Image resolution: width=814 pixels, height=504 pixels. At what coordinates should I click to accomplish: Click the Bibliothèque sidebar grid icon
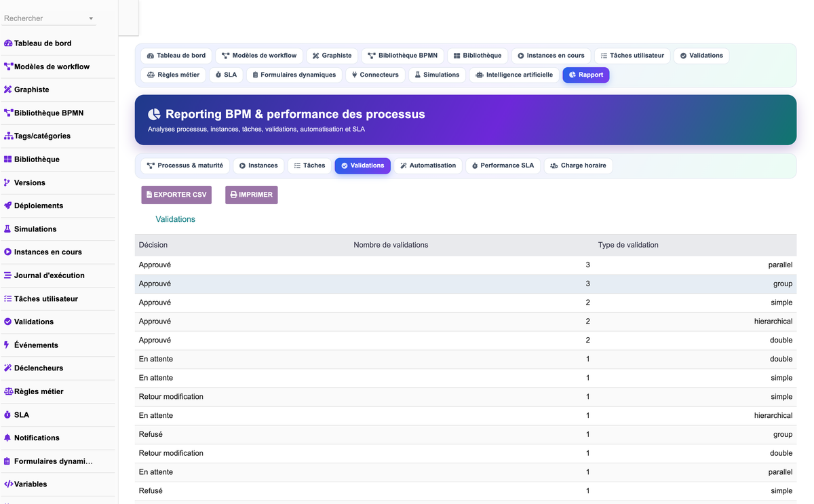click(x=8, y=159)
